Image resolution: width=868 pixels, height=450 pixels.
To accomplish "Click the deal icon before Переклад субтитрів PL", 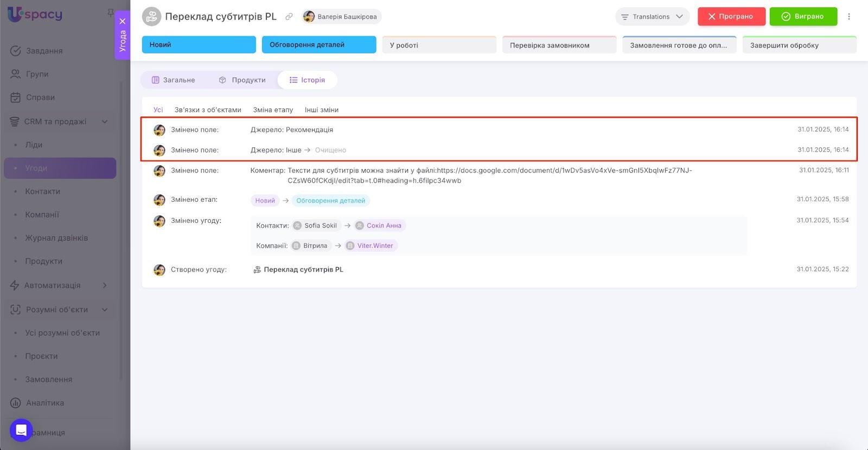I will (257, 269).
